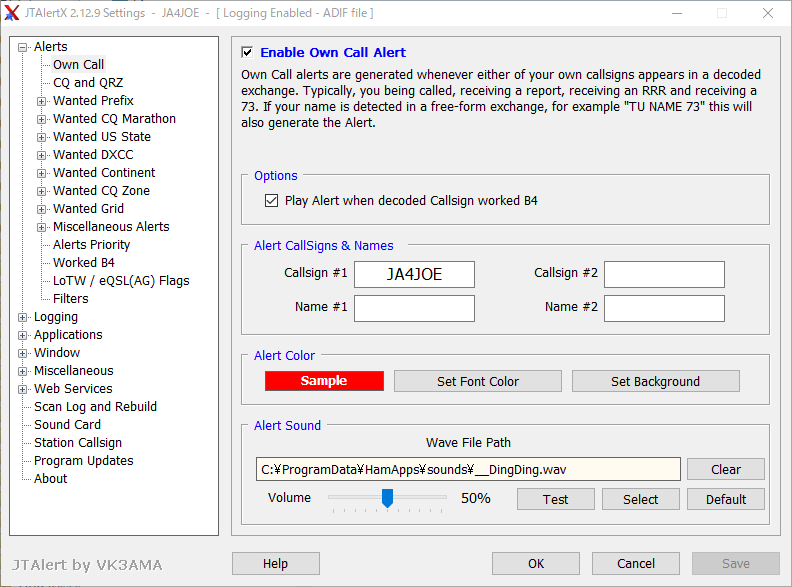This screenshot has height=587, width=792.
Task: Click the JTAlertX app icon in title bar
Action: click(x=12, y=13)
